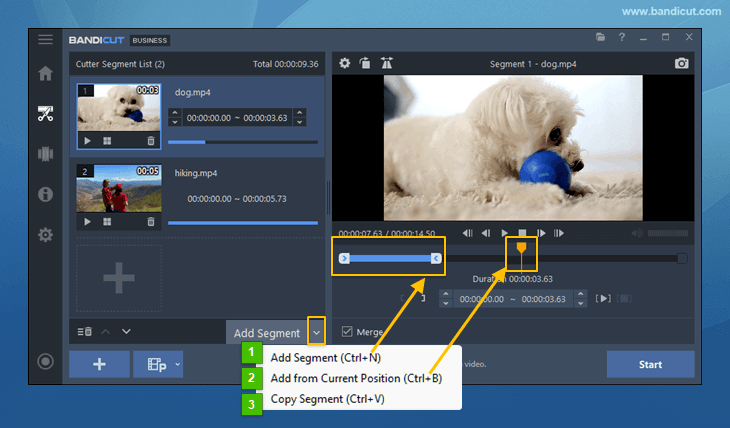Increase start time below the preview

coord(446,294)
